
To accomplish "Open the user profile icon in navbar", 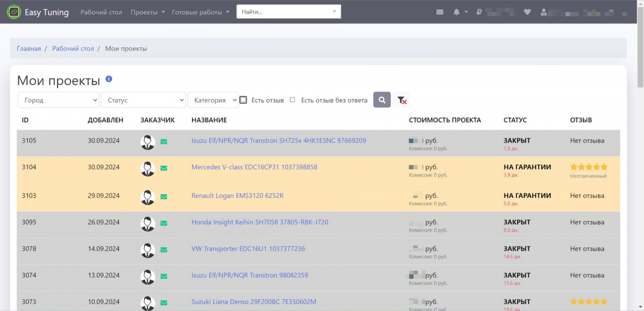I will [544, 12].
